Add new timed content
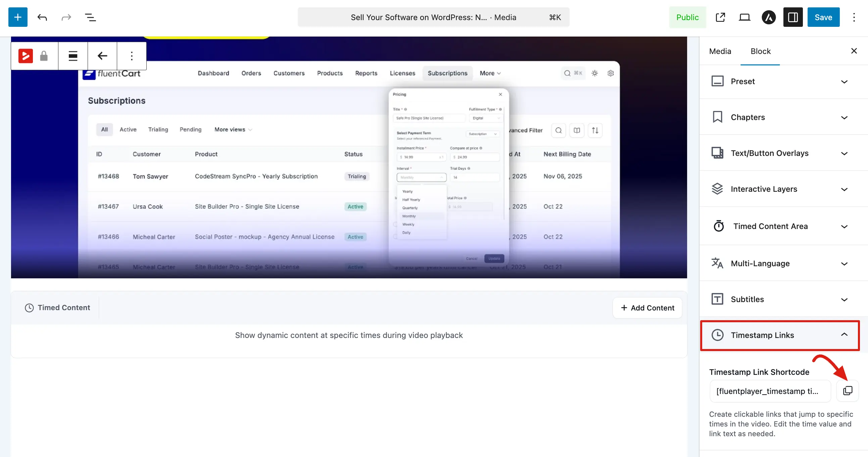 (647, 307)
